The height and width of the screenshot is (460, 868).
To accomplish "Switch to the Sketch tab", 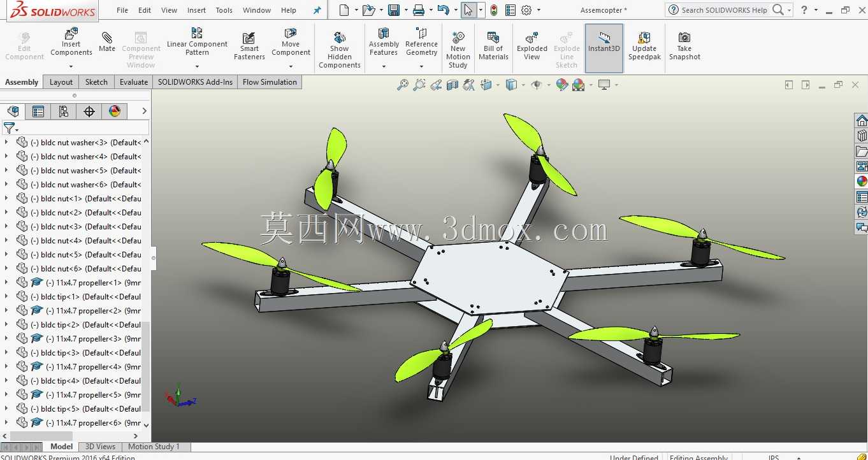I will pyautogui.click(x=96, y=82).
